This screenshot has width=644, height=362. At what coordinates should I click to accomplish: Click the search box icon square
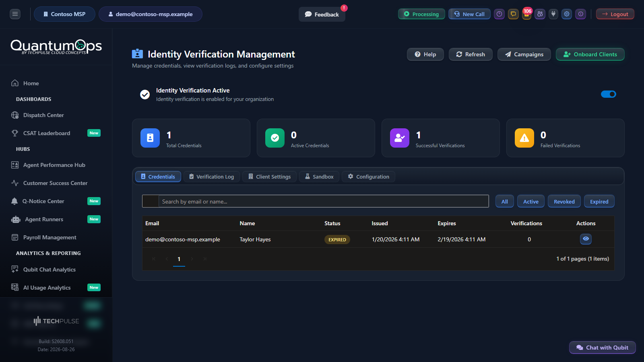(151, 201)
